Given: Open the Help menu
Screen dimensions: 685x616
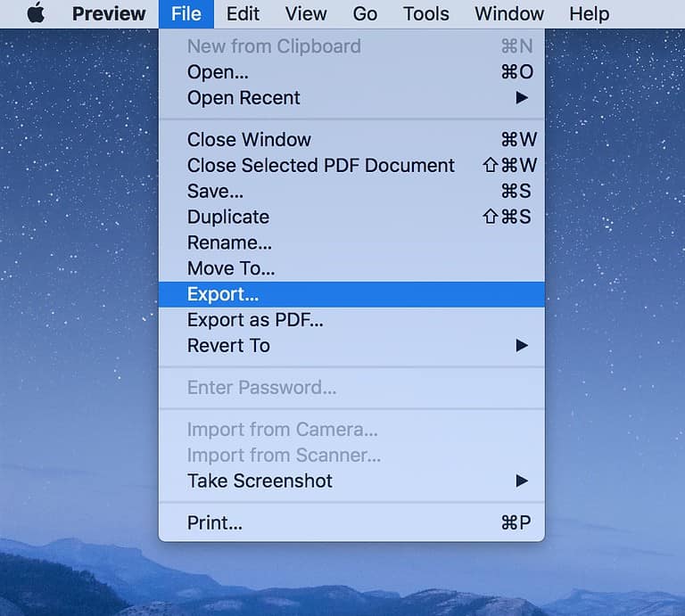Looking at the screenshot, I should pos(589,14).
